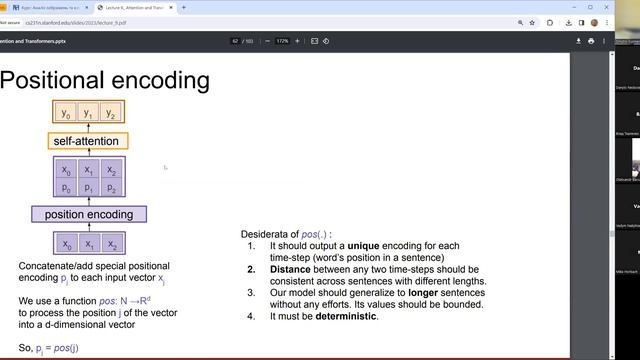Zoom in the PDF with plus button
The width and height of the screenshot is (640, 360).
(x=297, y=41)
